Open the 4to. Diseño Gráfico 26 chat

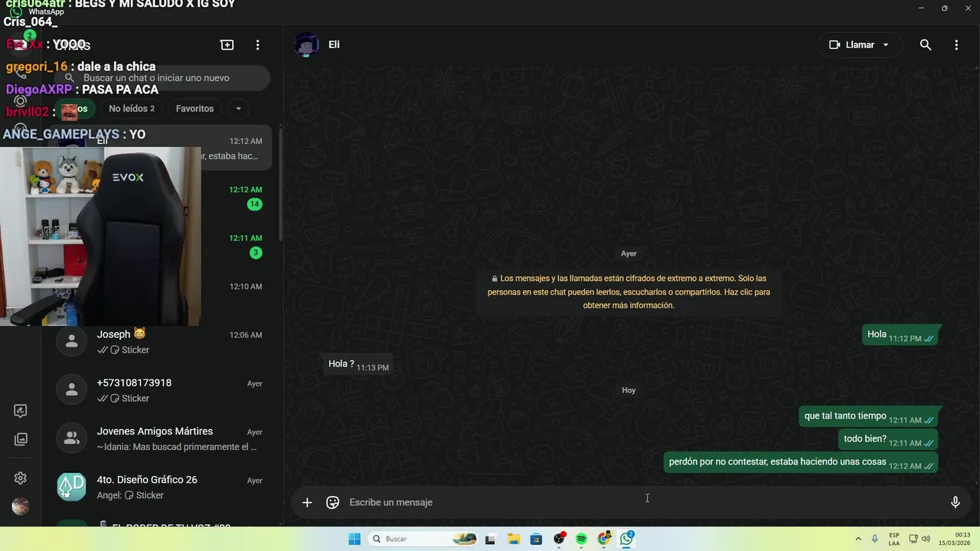pyautogui.click(x=161, y=487)
